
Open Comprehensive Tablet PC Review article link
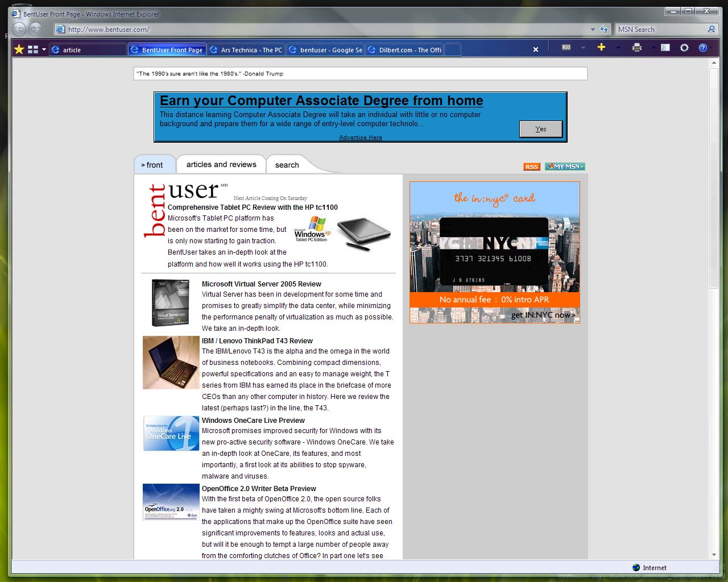click(x=253, y=207)
